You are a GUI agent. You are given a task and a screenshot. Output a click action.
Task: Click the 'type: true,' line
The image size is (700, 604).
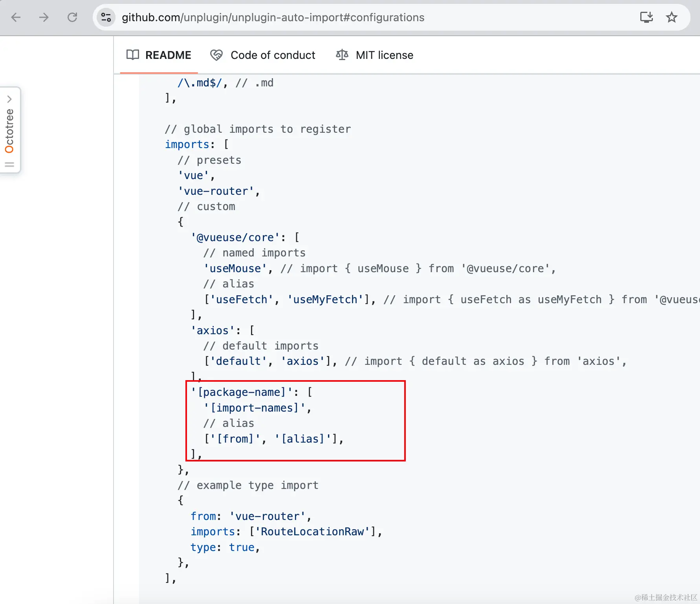pos(225,547)
